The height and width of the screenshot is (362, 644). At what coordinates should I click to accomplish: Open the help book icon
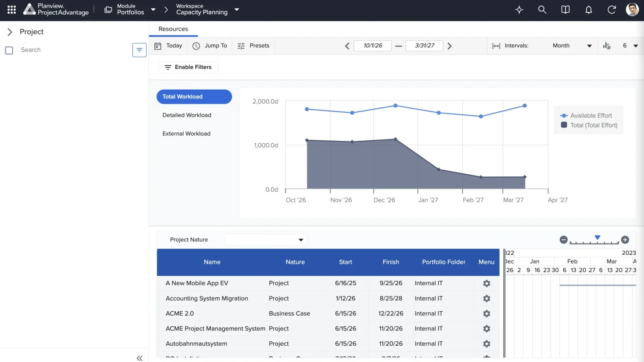565,10
